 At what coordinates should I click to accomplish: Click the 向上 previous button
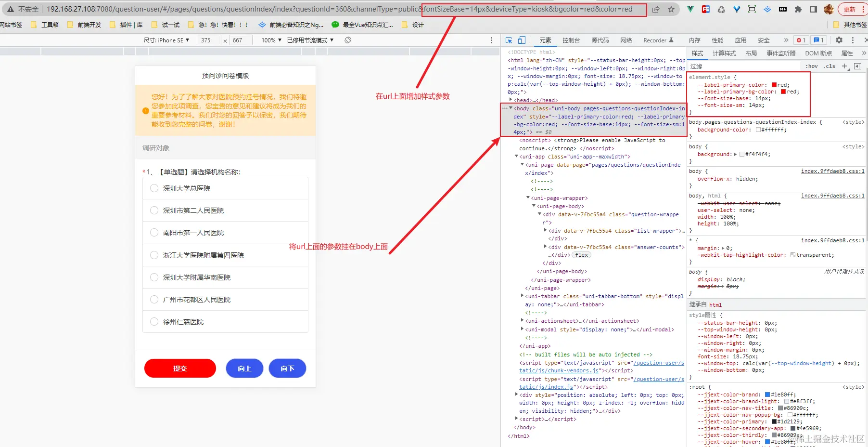tap(244, 368)
